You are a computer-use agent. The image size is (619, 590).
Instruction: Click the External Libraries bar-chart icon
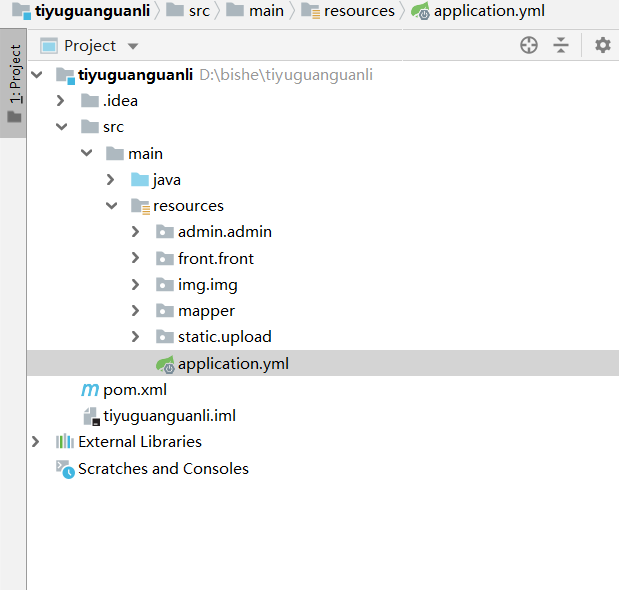[x=65, y=442]
